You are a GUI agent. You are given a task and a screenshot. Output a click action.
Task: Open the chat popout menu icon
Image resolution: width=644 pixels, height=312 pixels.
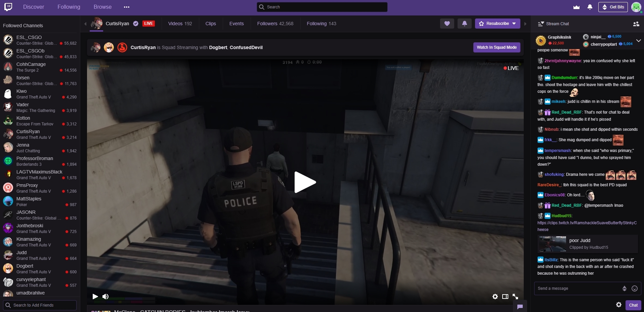pos(541,24)
